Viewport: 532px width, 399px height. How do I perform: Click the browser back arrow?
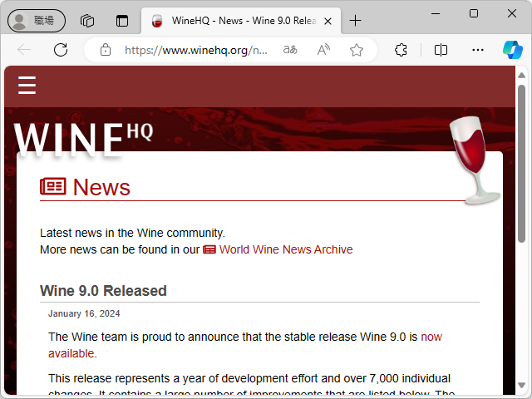pos(24,50)
